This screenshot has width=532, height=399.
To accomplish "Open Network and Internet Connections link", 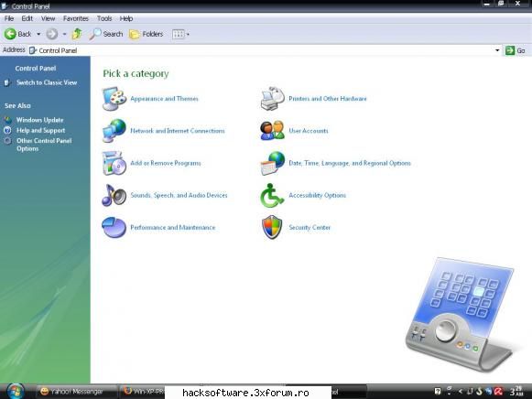I will tap(178, 131).
